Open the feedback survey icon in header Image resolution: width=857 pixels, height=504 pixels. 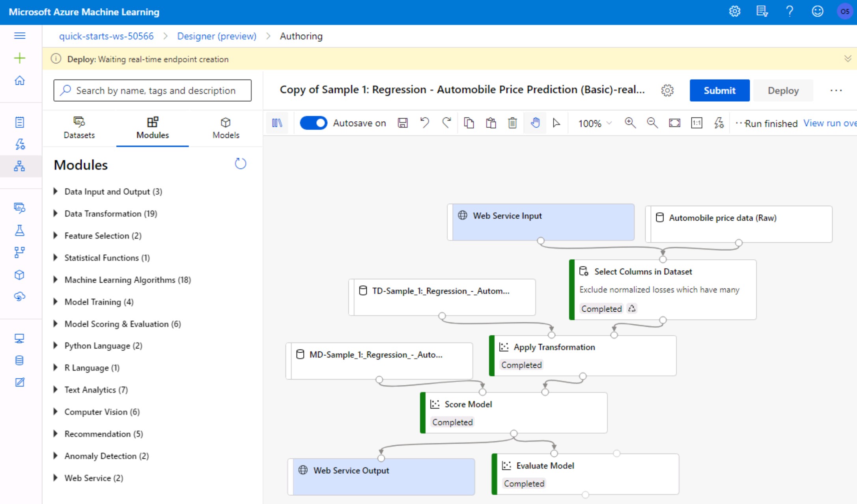762,11
